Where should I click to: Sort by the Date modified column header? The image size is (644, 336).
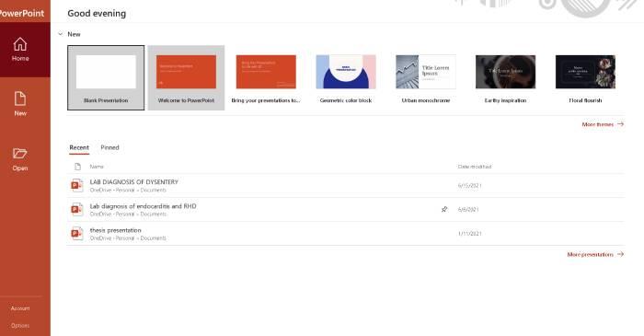click(475, 167)
